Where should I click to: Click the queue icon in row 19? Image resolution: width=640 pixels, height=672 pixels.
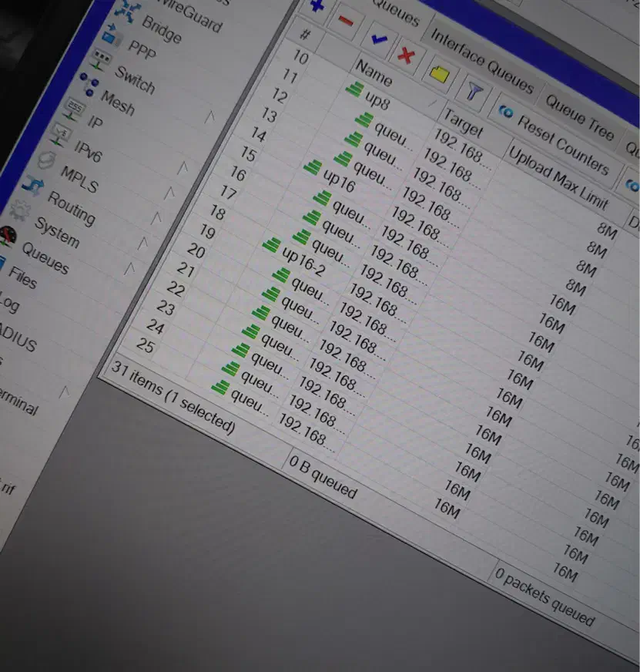(x=281, y=274)
